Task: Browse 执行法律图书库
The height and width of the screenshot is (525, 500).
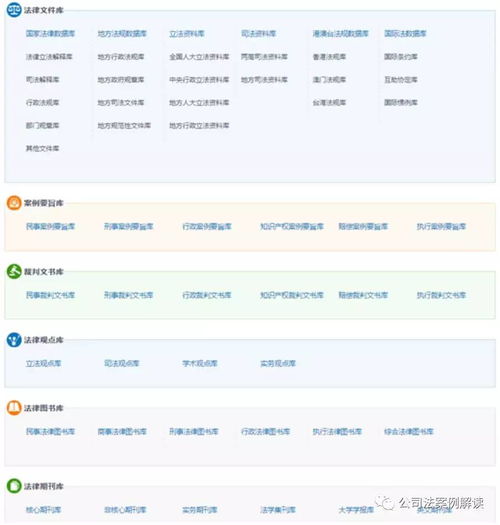Action: 337,431
